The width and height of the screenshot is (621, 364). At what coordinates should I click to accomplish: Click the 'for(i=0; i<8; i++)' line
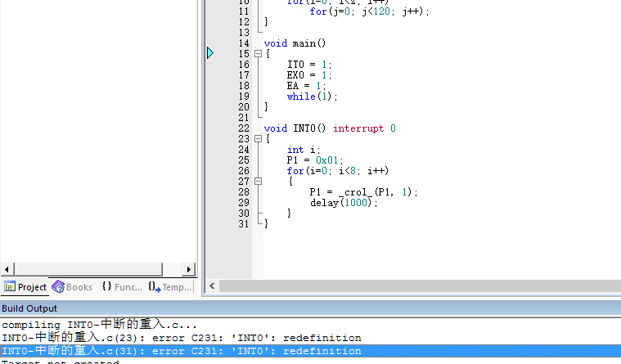338,171
